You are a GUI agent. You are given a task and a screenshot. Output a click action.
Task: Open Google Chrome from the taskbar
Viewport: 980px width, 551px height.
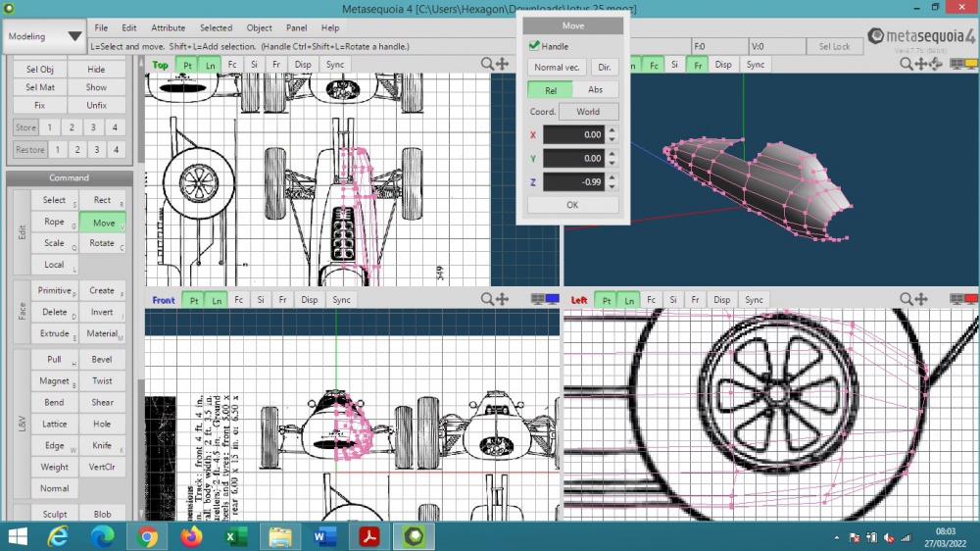click(147, 536)
